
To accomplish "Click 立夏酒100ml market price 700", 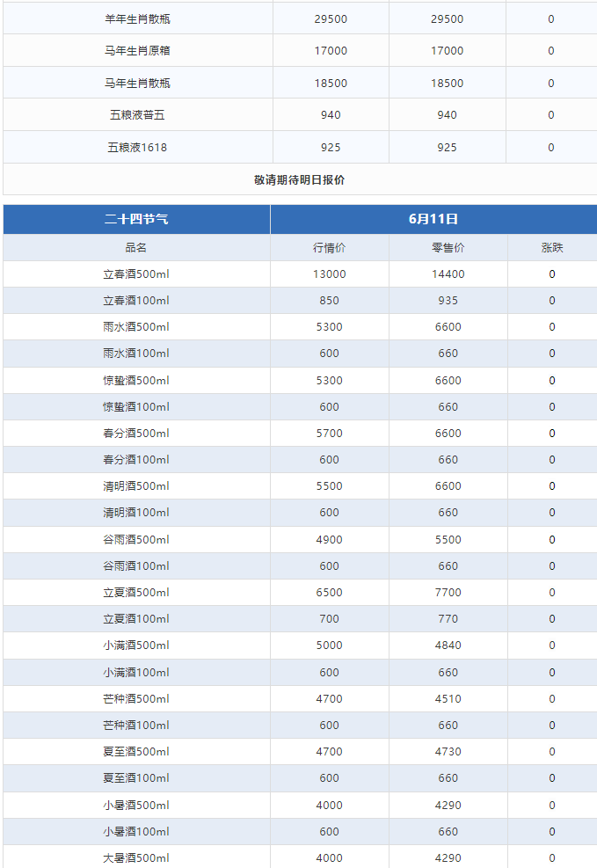I will [329, 619].
